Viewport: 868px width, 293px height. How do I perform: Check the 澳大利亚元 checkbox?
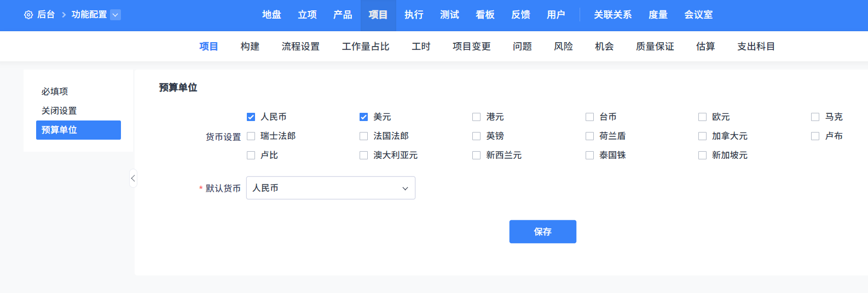point(364,155)
